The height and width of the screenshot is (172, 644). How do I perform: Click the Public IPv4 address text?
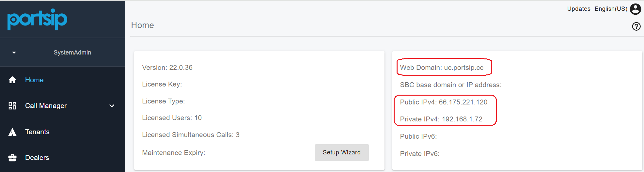pos(443,102)
